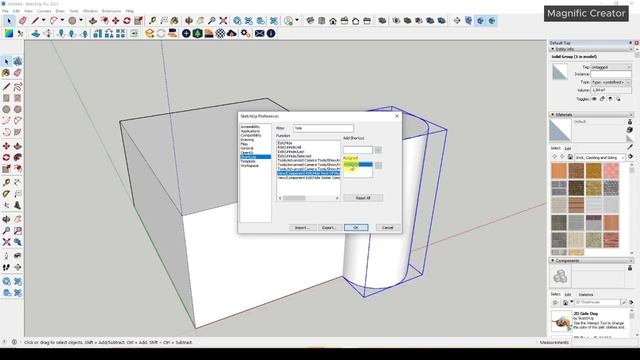Collapse the Entity Info panel
Viewport: 640px width, 360px height.
click(553, 49)
